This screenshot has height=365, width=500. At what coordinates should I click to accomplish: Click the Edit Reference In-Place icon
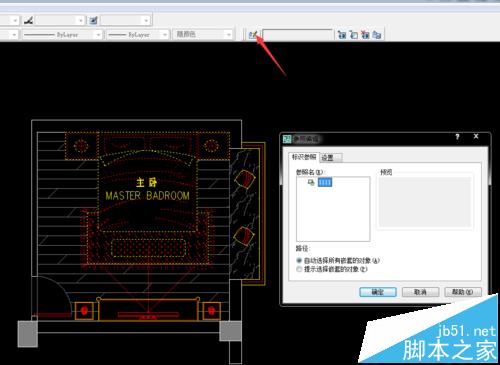tap(253, 34)
